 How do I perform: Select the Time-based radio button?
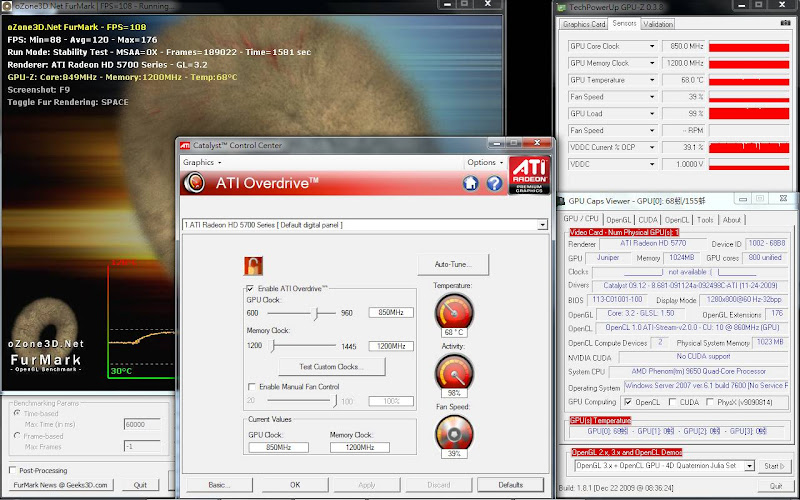click(x=17, y=413)
